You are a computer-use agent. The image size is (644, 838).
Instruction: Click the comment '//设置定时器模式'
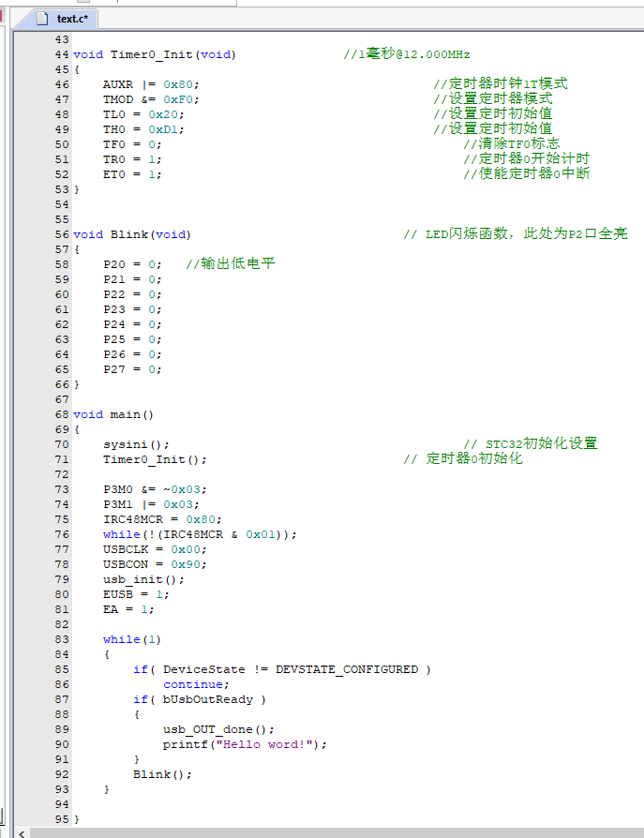[493, 98]
